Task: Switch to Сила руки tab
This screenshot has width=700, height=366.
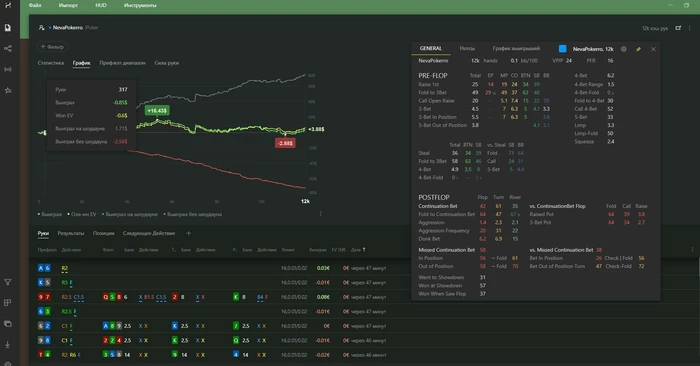Action: pos(167,63)
